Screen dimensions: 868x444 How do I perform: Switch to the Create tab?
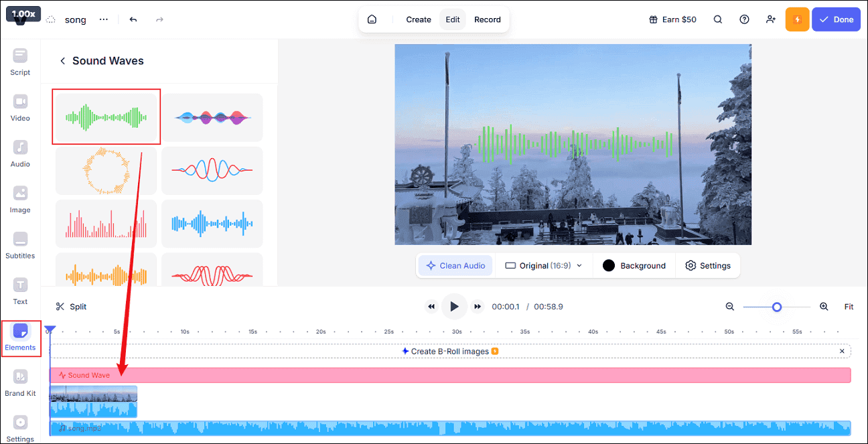pos(418,19)
